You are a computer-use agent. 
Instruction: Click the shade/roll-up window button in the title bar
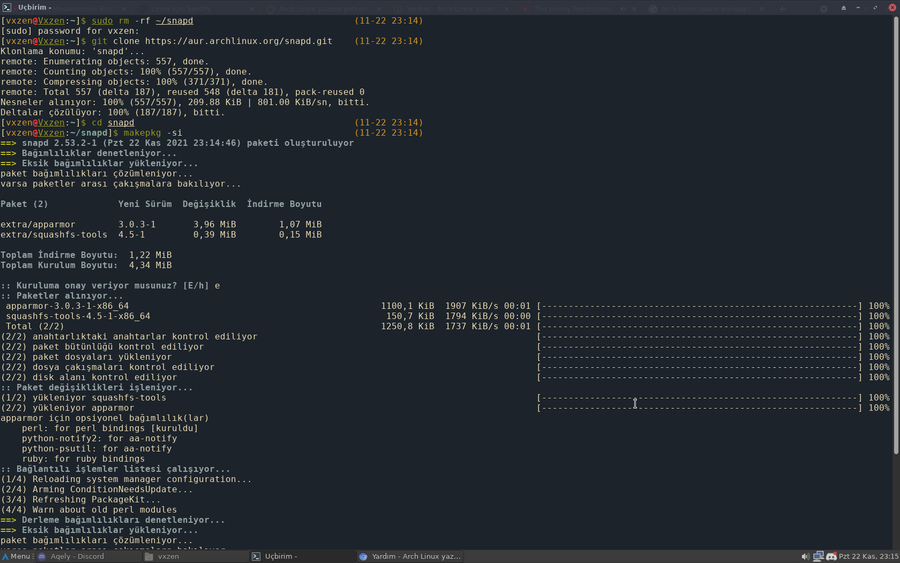[843, 7]
